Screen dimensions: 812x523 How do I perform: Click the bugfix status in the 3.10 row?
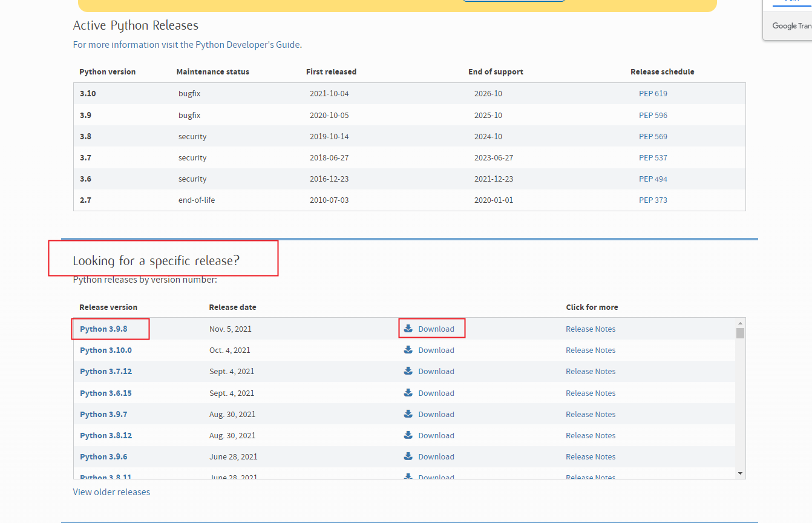tap(189, 94)
